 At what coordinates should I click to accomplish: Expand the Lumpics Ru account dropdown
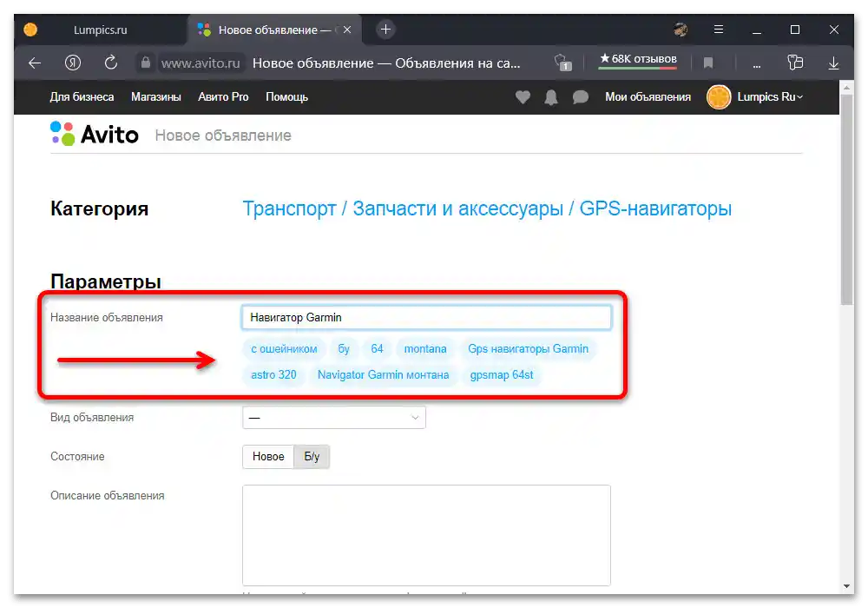pyautogui.click(x=770, y=97)
